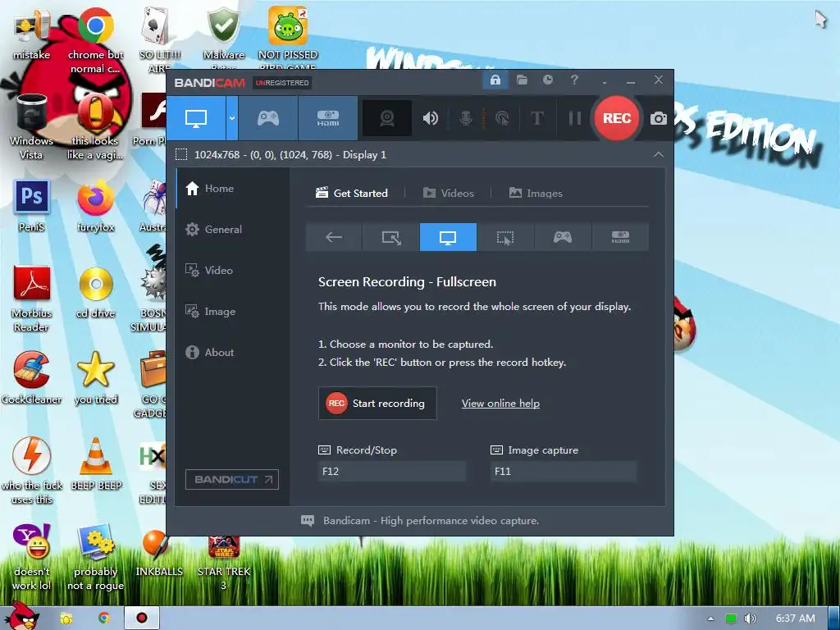
Task: Collapse panel with chevron up arrow
Action: click(659, 154)
